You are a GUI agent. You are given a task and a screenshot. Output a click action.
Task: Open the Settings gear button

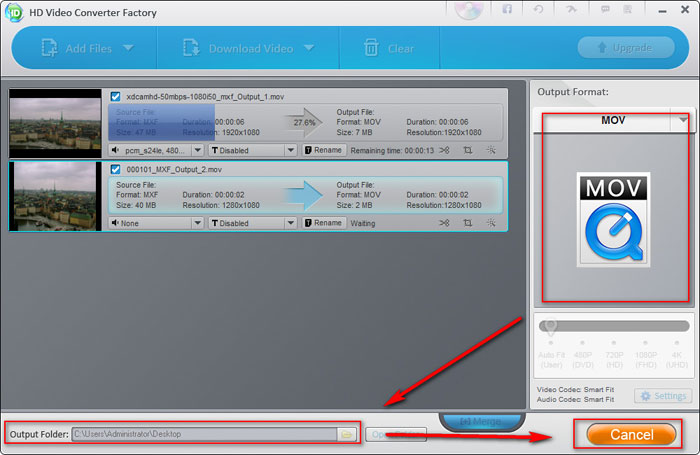[x=663, y=396]
